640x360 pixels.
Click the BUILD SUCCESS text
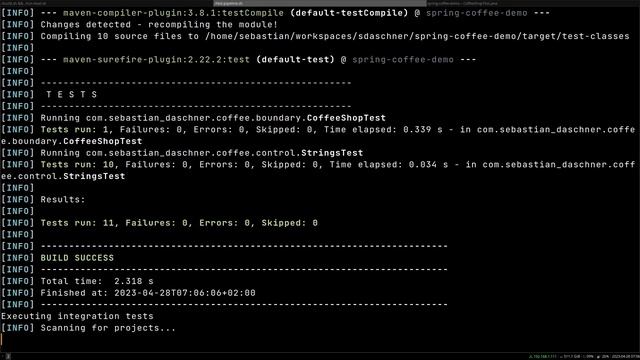77,258
